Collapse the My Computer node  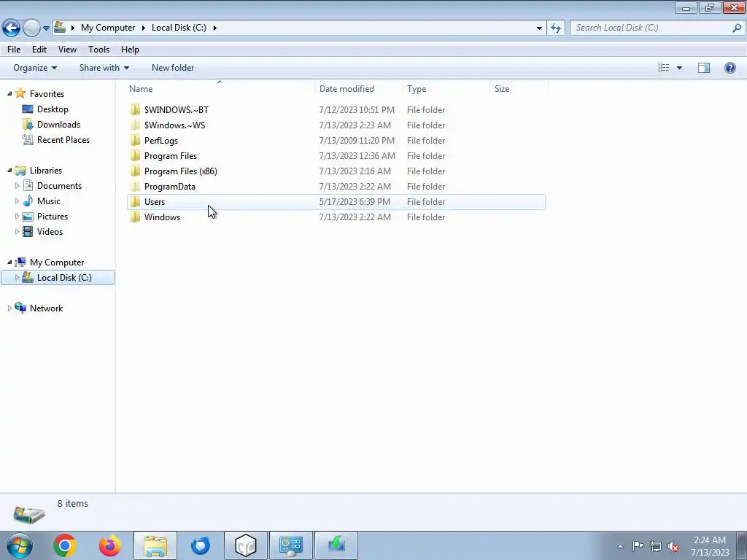pos(9,262)
